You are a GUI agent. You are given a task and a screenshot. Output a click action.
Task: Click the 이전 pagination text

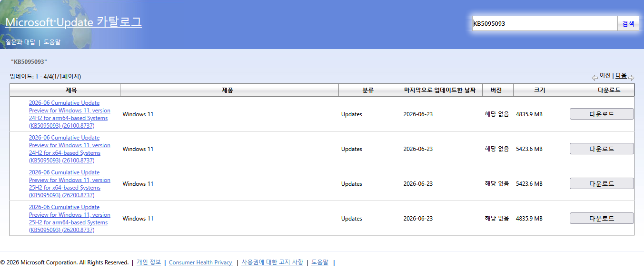coord(605,75)
